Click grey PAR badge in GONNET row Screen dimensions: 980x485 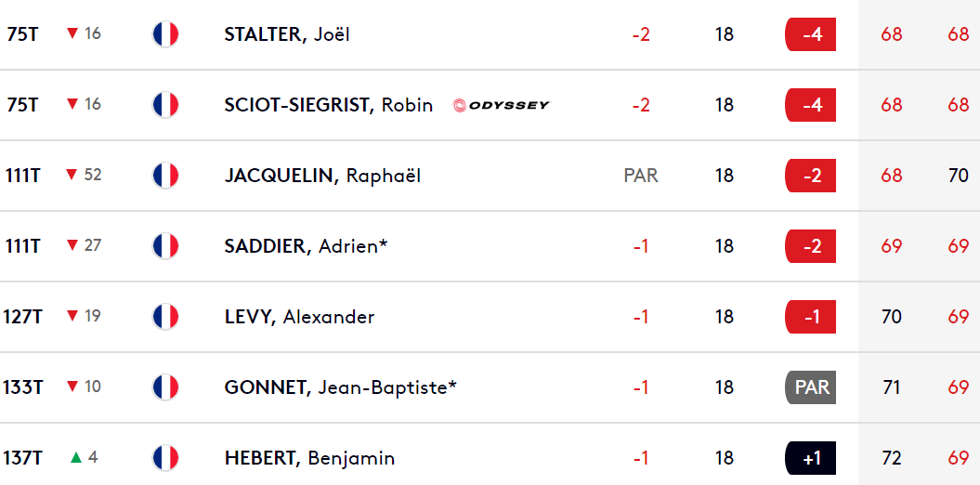click(x=811, y=387)
